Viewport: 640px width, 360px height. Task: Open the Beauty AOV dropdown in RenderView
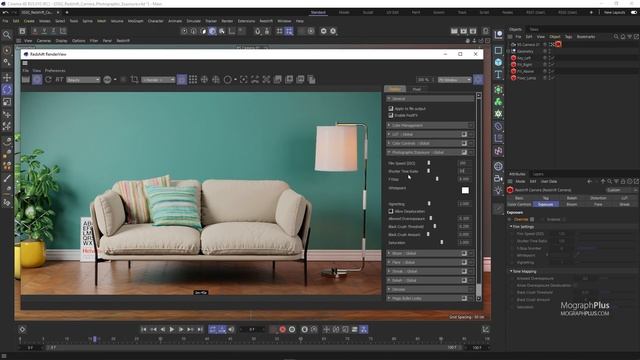(83, 80)
